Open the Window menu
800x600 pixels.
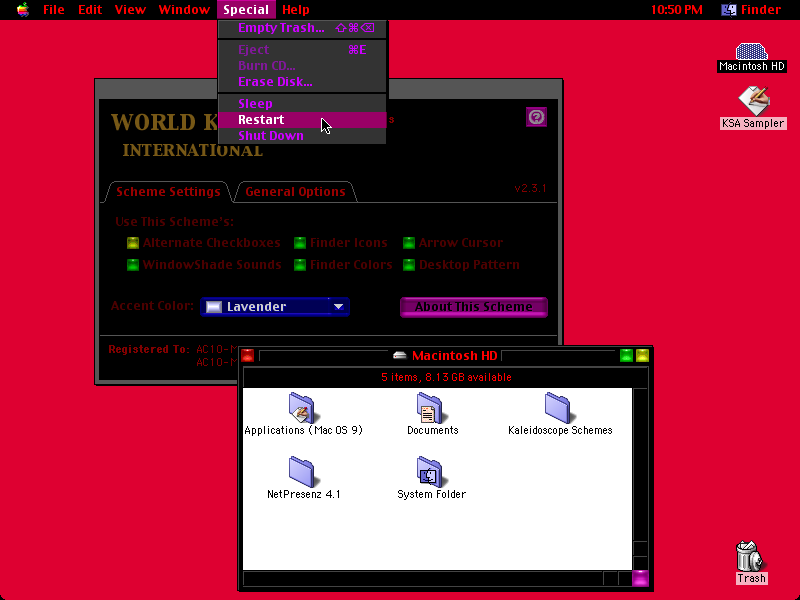[184, 10]
